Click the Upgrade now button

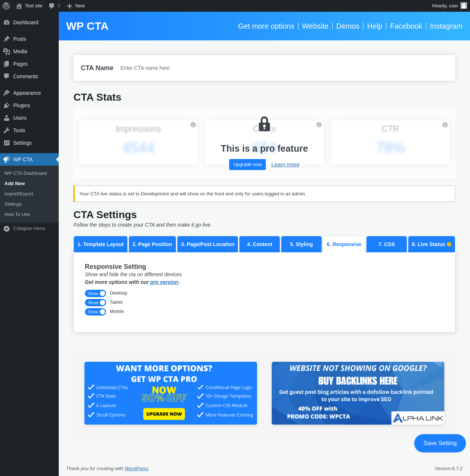247,165
